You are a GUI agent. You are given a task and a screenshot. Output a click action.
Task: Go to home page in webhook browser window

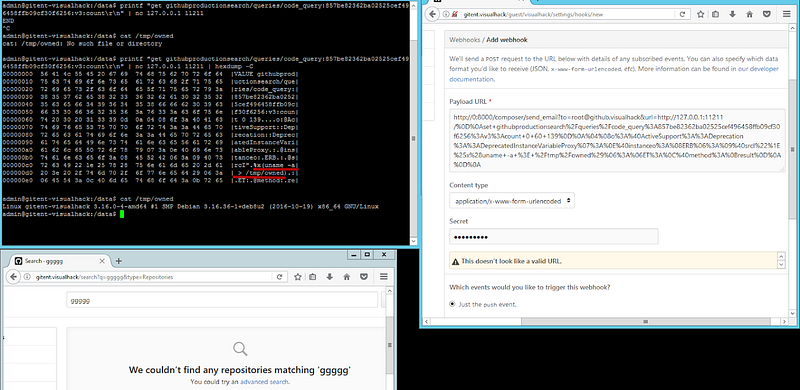point(749,14)
